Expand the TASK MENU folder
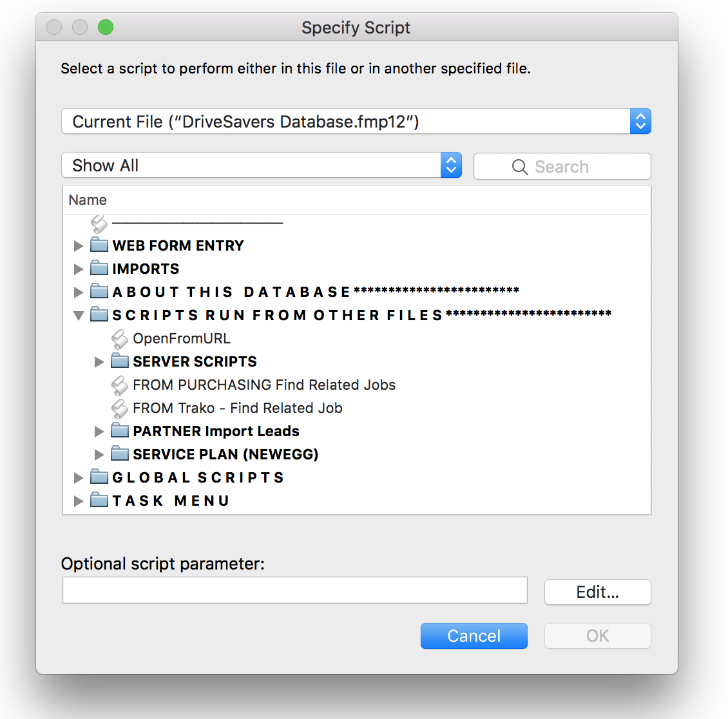This screenshot has height=719, width=728. coord(79,501)
